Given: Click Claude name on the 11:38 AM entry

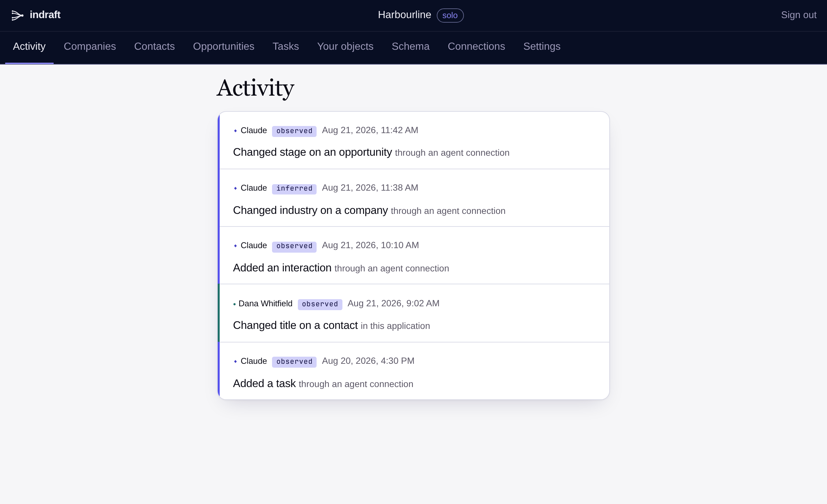Looking at the screenshot, I should pyautogui.click(x=254, y=188).
